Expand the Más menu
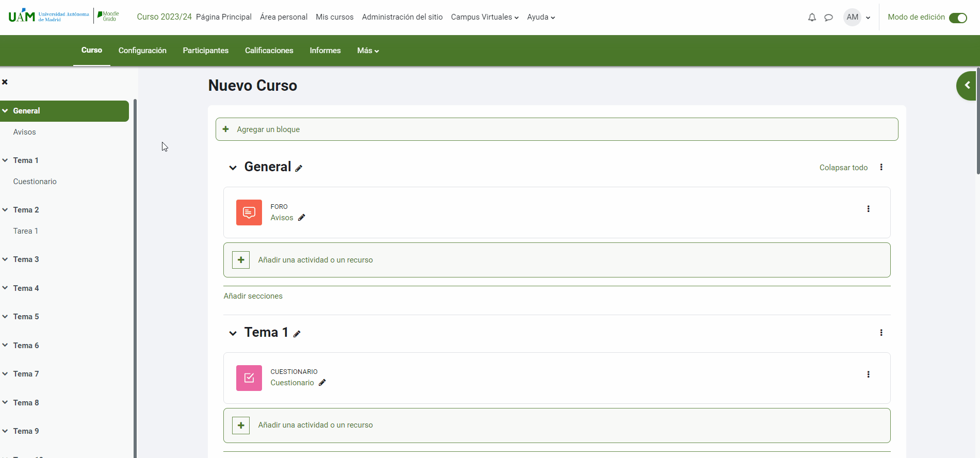980x458 pixels. click(368, 51)
